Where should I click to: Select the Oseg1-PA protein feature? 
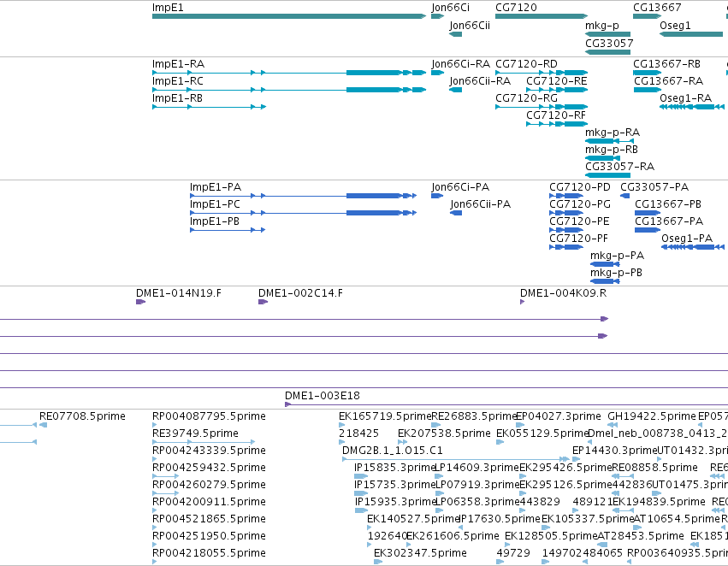pyautogui.click(x=693, y=247)
